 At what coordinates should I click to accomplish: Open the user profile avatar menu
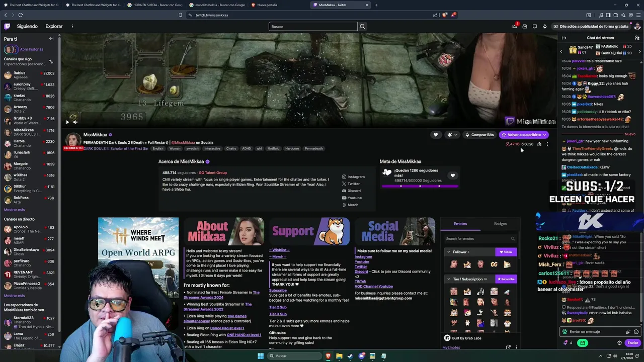coord(637,26)
